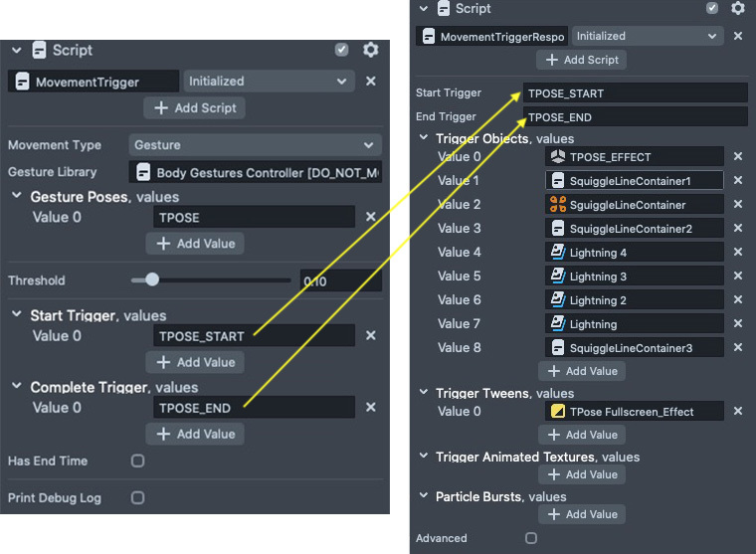Image resolution: width=756 pixels, height=554 pixels.
Task: Collapse the Gesture Poses values list
Action: (16, 195)
